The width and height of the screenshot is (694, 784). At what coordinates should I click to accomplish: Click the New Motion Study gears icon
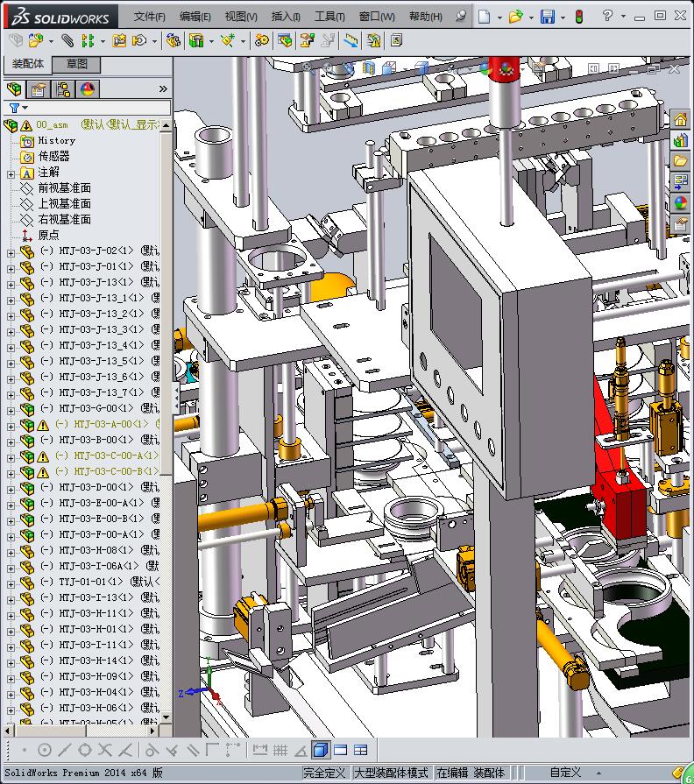tap(261, 40)
